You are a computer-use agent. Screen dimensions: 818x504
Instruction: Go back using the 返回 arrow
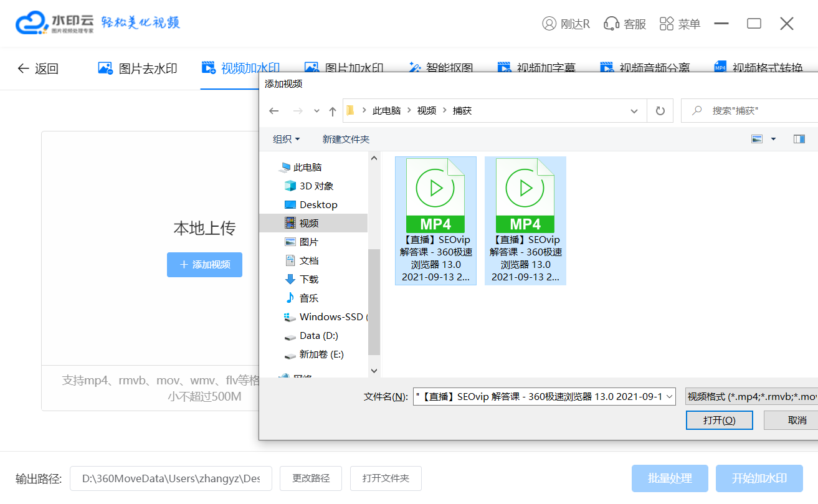(24, 69)
